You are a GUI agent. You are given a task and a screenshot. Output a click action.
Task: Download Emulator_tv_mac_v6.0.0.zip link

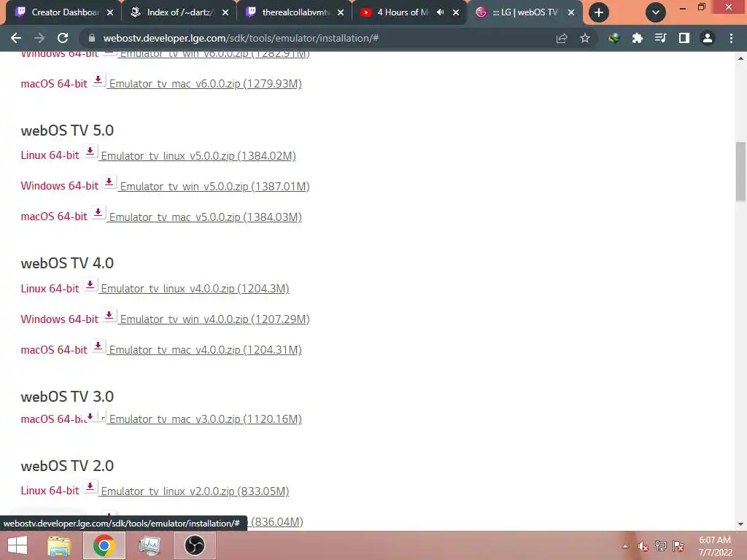coord(205,84)
